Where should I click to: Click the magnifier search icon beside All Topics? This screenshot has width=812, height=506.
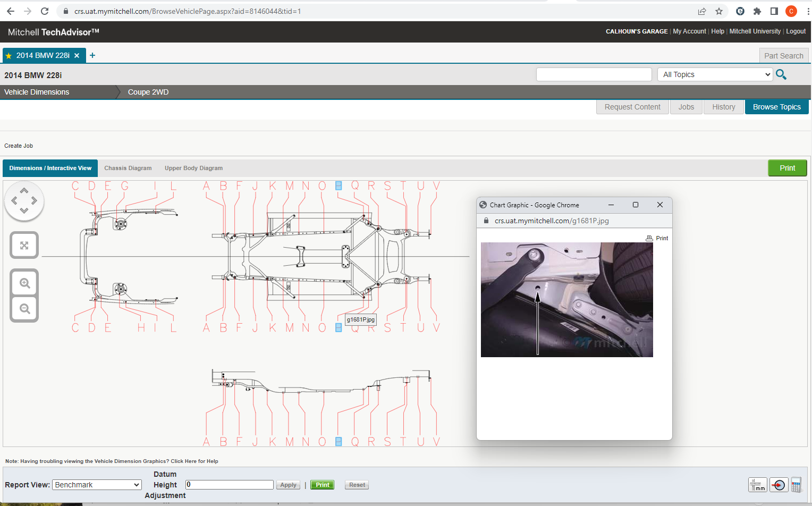click(781, 74)
